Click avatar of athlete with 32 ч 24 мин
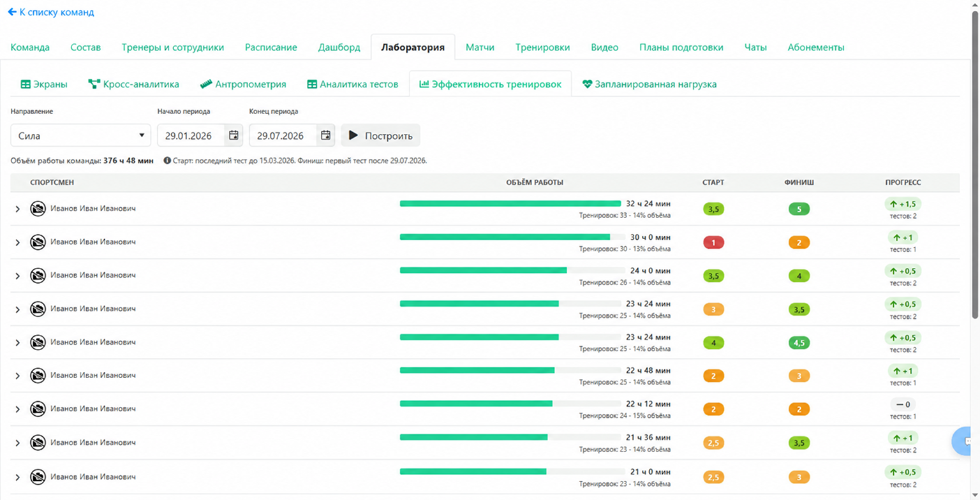 [38, 209]
